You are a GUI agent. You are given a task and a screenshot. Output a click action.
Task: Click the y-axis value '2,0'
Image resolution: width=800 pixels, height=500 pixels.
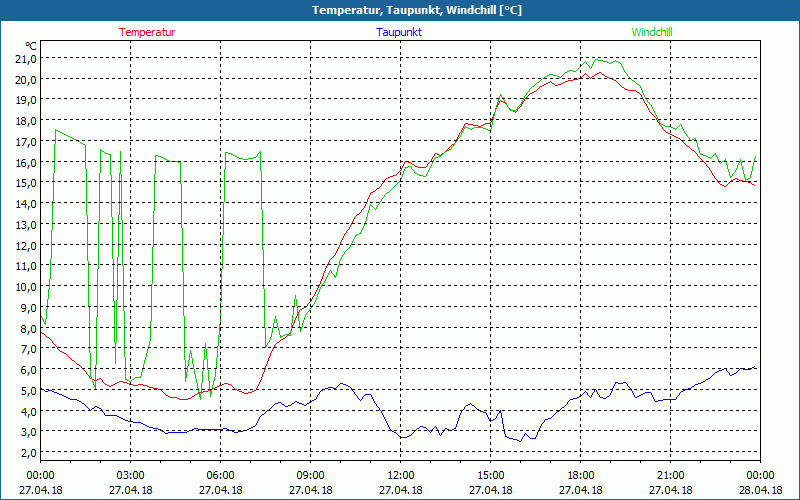[x=29, y=453]
